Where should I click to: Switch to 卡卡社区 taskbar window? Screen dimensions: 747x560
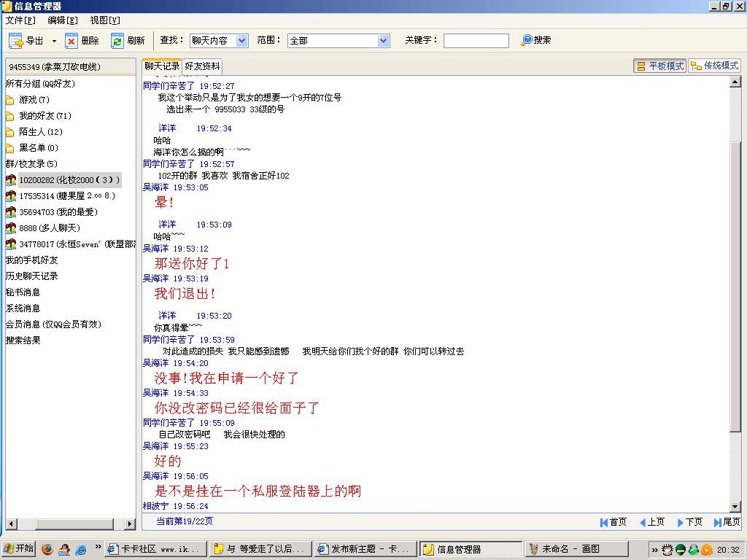coord(156,549)
